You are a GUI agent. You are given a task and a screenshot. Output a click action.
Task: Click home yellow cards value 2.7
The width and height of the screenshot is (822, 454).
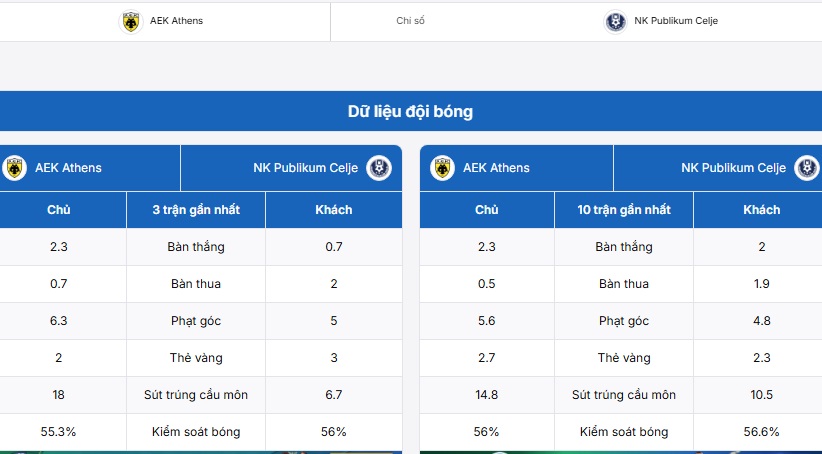[x=486, y=358]
